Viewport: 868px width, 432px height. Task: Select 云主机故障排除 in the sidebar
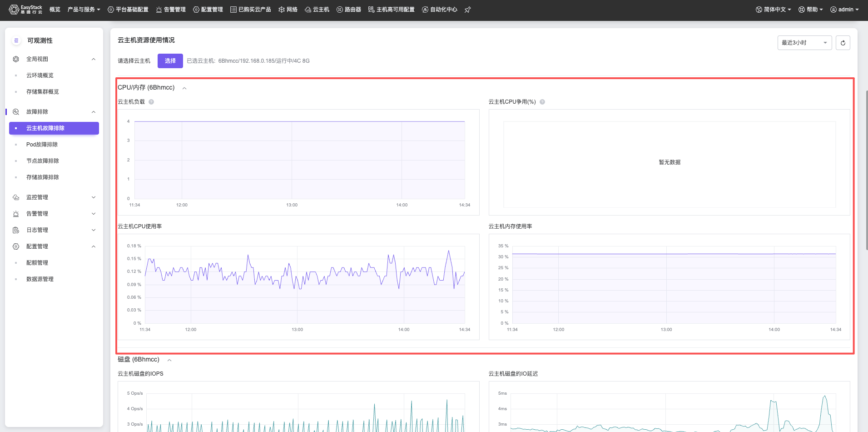(x=54, y=128)
